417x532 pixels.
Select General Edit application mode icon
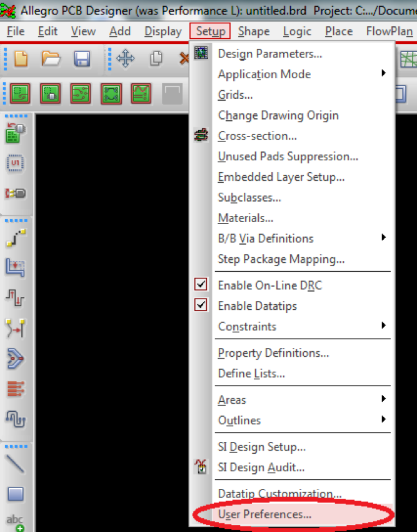pyautogui.click(x=20, y=93)
